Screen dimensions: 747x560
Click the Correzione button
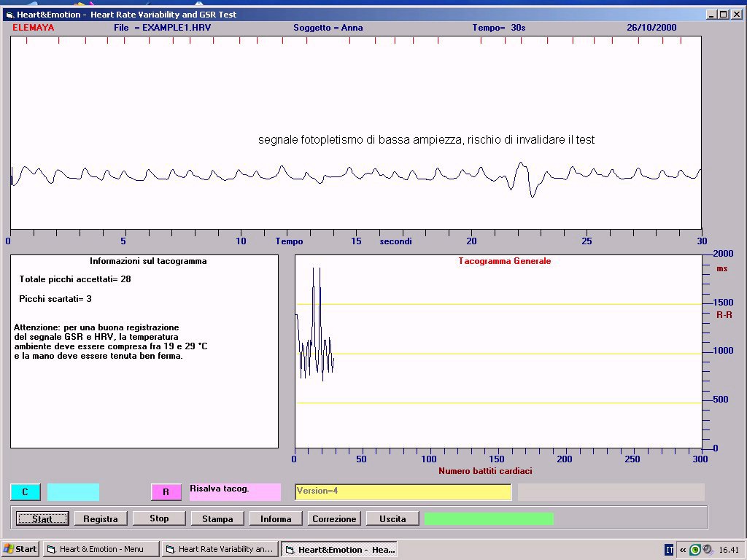click(334, 518)
